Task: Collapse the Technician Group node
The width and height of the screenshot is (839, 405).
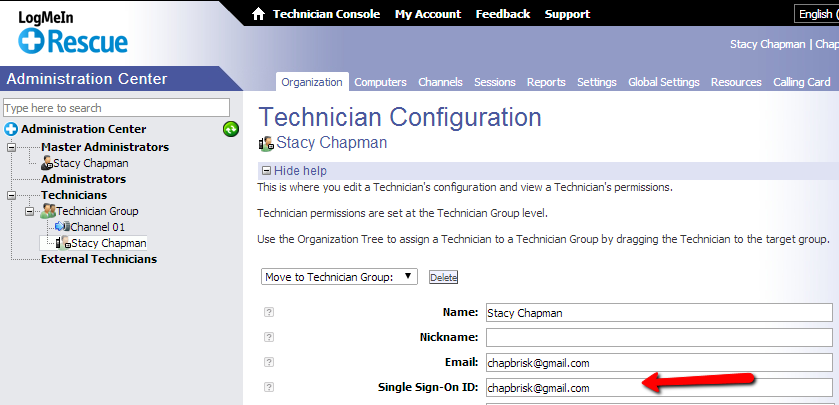Action: click(30, 211)
